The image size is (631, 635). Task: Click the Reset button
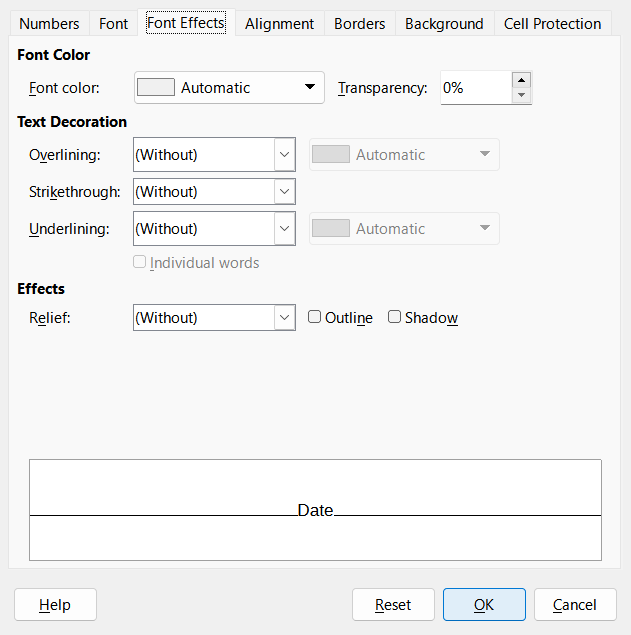(x=393, y=605)
